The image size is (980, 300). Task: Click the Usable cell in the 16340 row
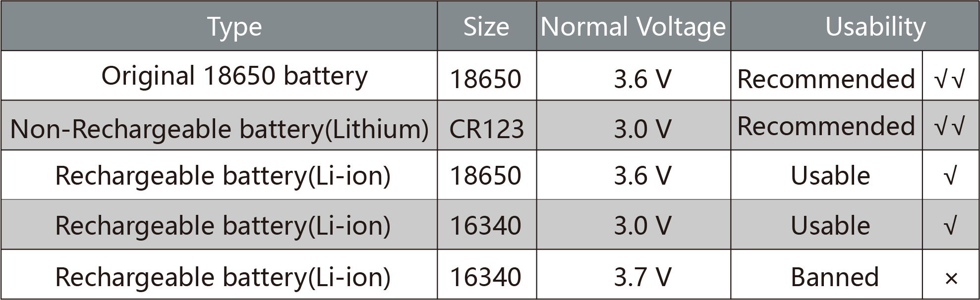tap(830, 226)
